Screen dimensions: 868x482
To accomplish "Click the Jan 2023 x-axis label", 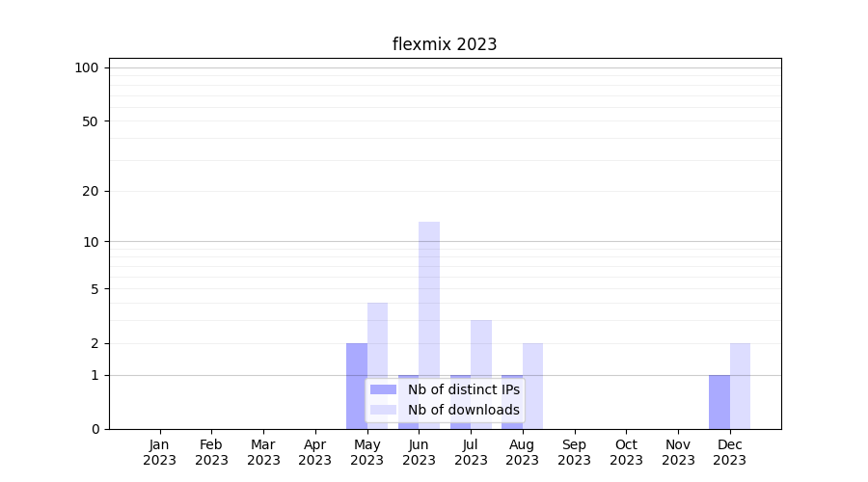I will 160,452.
